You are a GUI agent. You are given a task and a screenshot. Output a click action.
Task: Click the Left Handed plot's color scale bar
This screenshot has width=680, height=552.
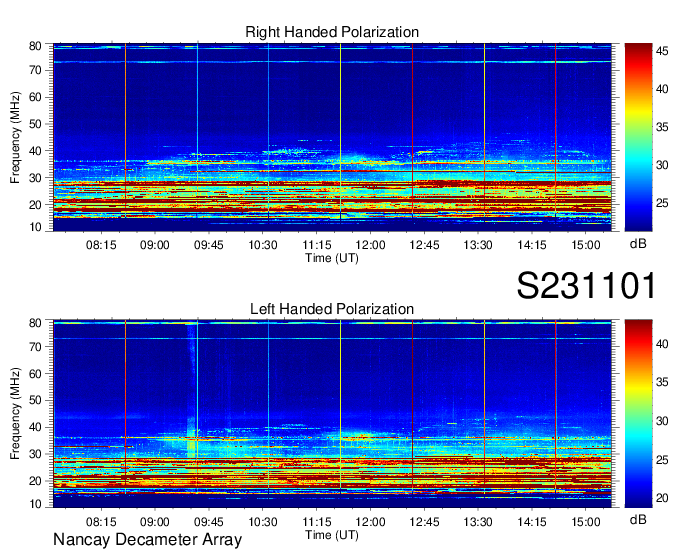point(638,414)
